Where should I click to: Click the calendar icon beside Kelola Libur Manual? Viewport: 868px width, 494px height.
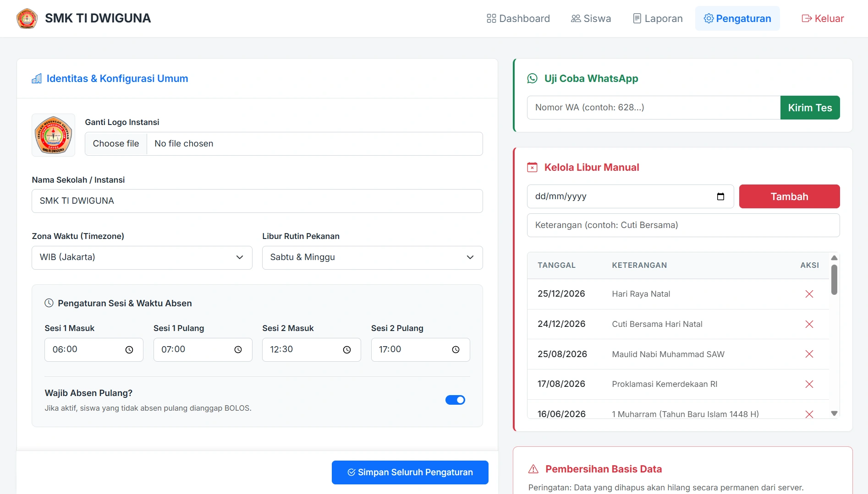click(x=532, y=168)
